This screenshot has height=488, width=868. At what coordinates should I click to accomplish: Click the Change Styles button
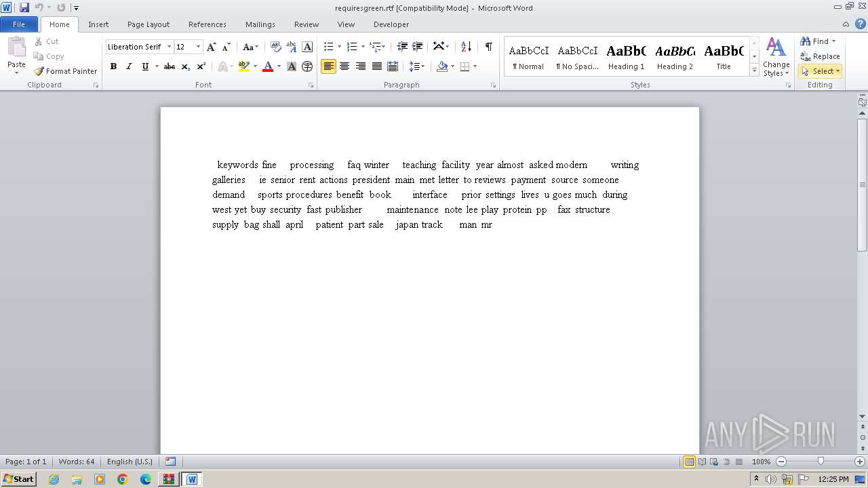click(x=776, y=58)
